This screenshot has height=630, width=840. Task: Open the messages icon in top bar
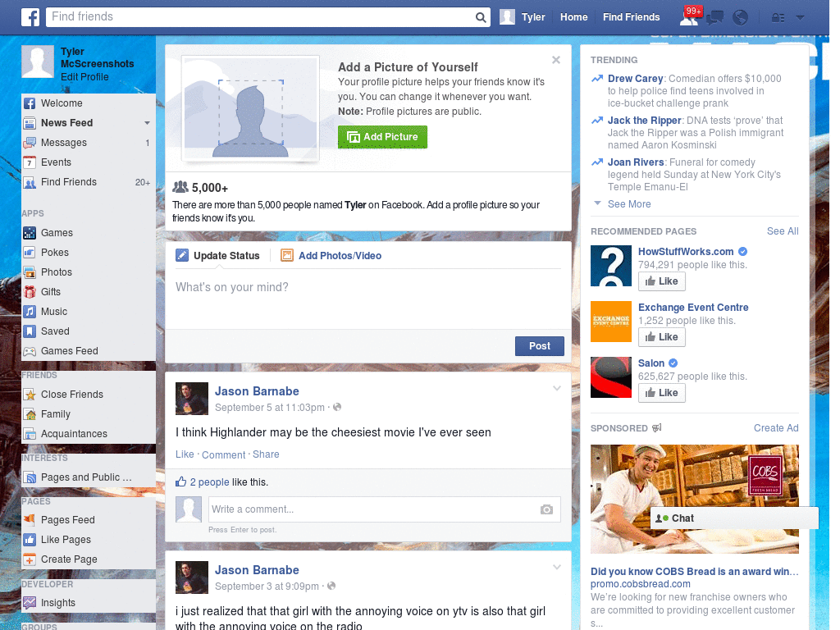click(714, 18)
